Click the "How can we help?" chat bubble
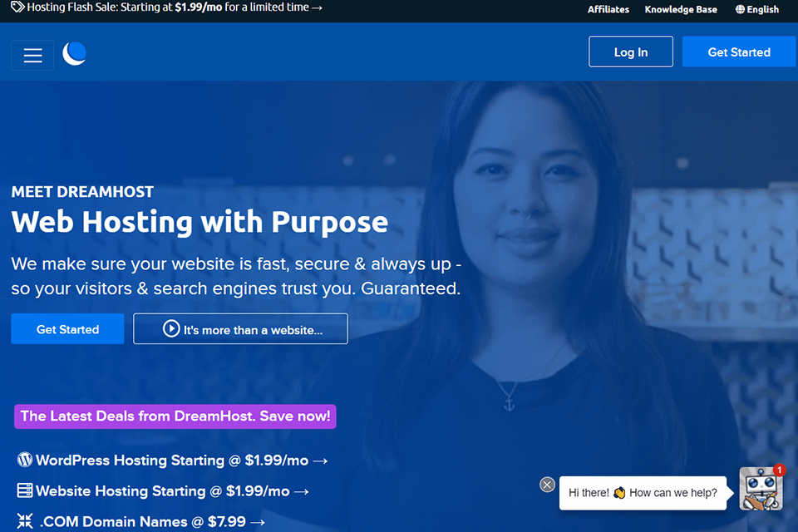 [643, 493]
